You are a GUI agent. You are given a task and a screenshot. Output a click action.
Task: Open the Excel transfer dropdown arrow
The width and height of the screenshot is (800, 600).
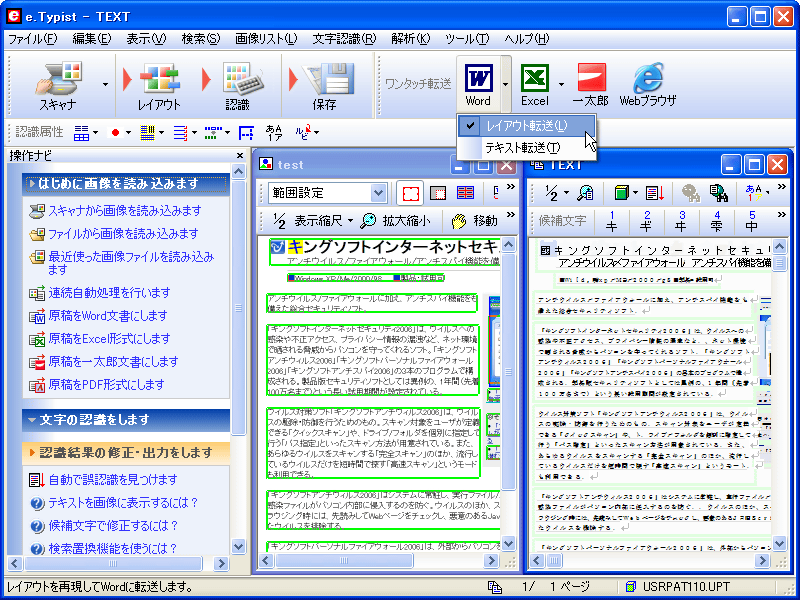click(x=561, y=85)
